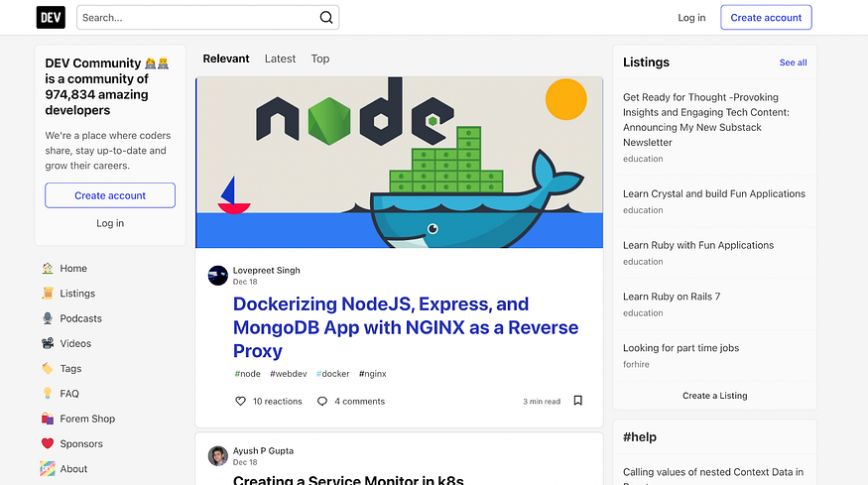The image size is (868, 485).
Task: Click Log in under sidebar Create account
Action: [110, 223]
